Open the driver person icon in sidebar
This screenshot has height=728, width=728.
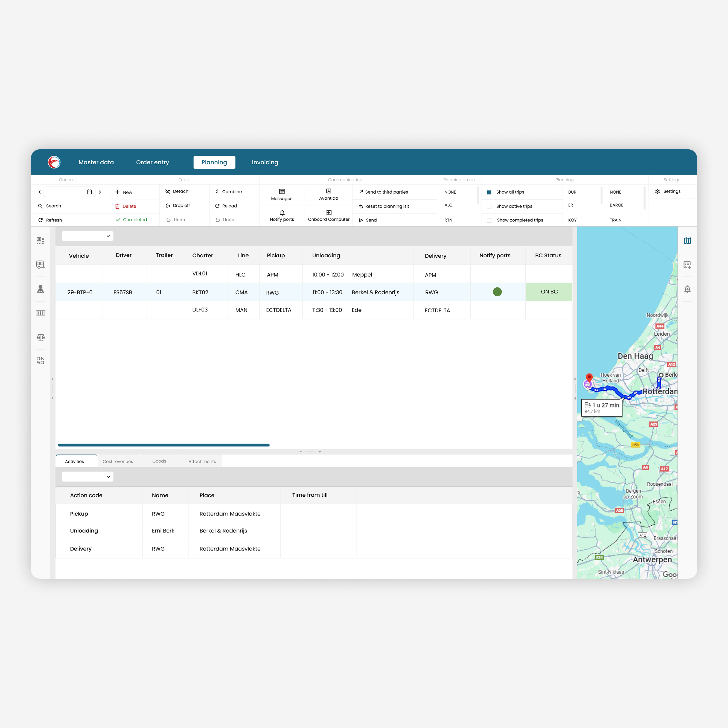40,289
